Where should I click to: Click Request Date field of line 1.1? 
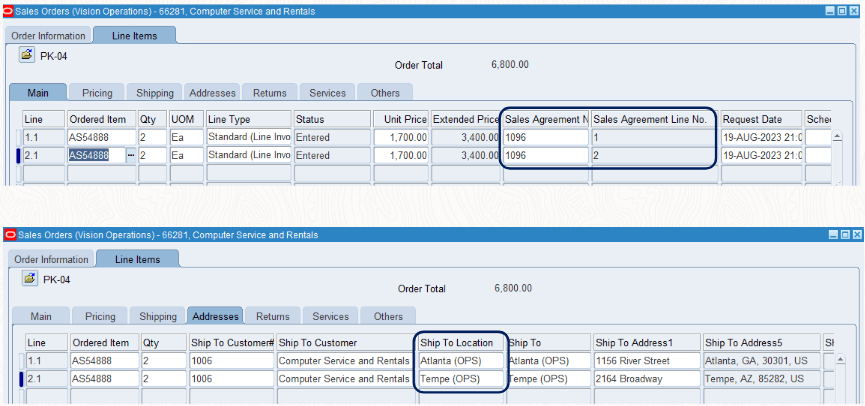tap(761, 137)
